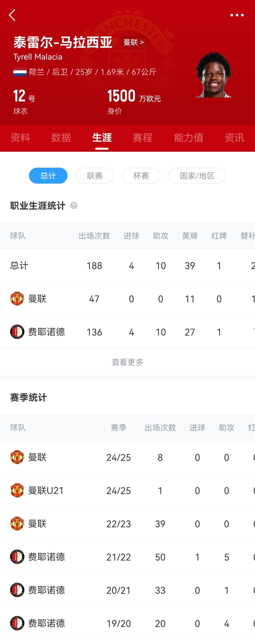Select the 国家/地区 filter pill

(197, 175)
